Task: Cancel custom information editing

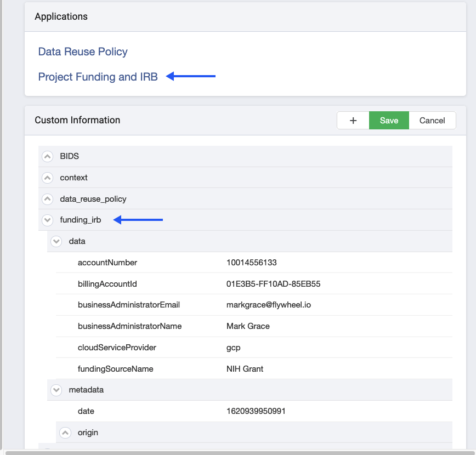Action: tap(432, 121)
